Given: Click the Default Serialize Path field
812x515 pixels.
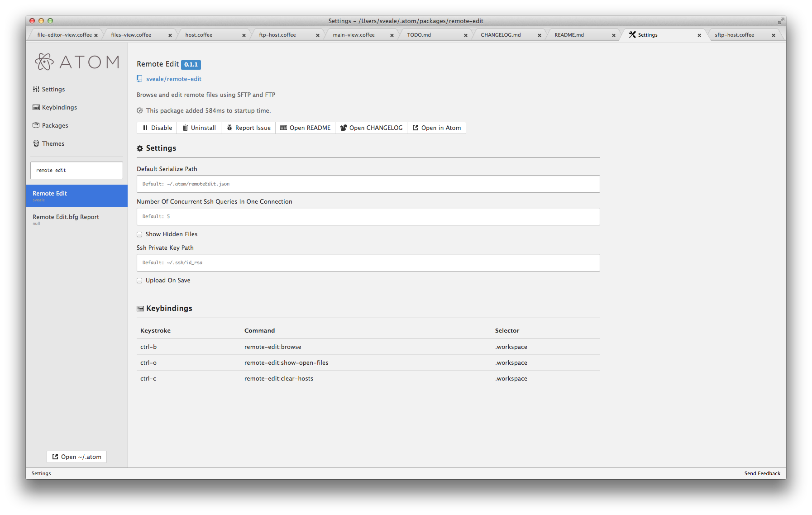Looking at the screenshot, I should point(368,184).
